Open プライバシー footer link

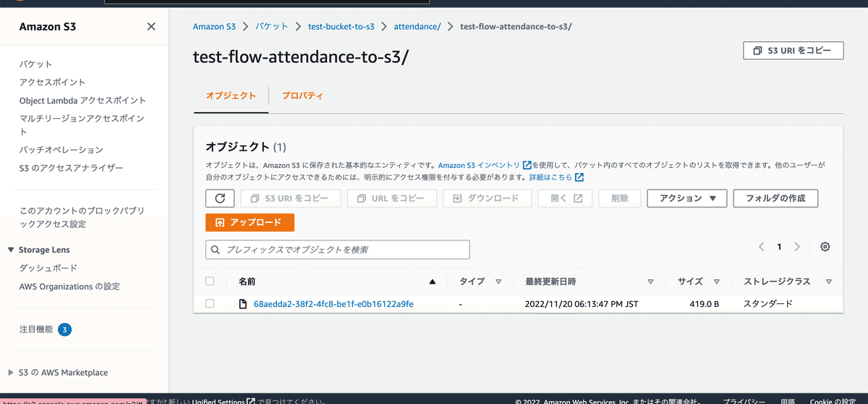pos(744,401)
